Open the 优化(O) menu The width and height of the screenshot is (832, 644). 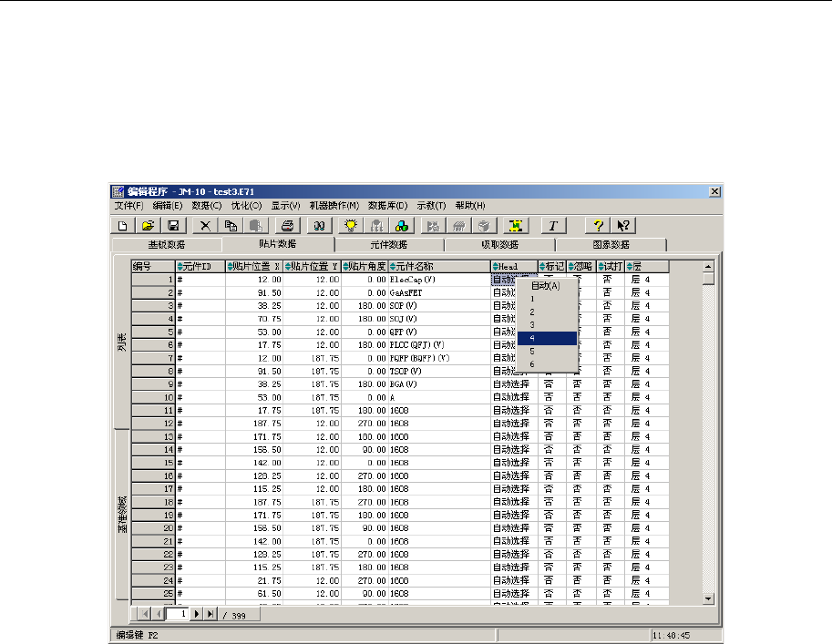(246, 205)
